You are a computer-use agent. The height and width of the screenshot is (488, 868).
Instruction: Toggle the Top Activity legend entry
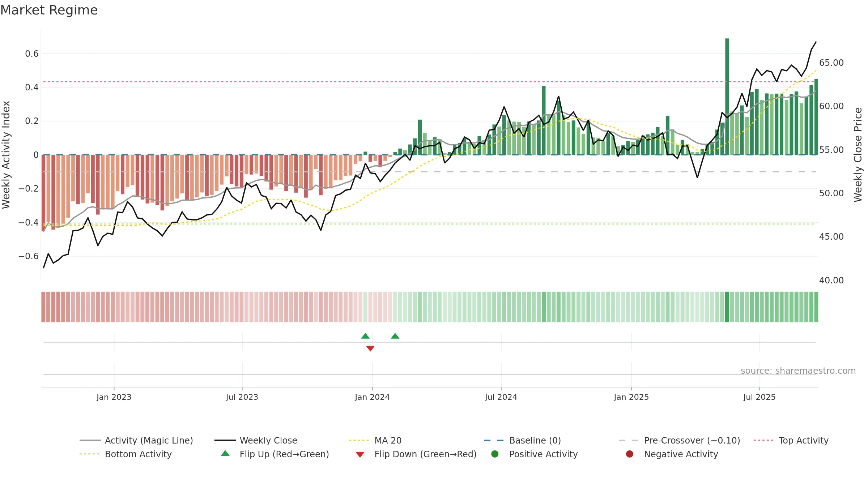tap(791, 440)
